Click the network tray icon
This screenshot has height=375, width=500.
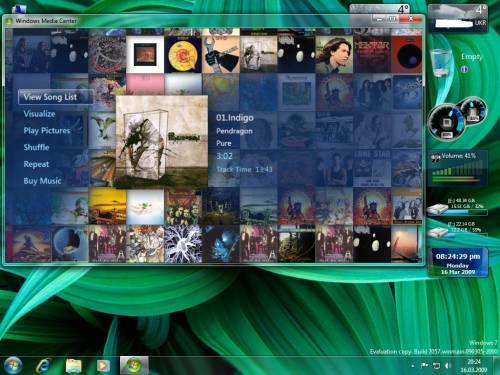coord(436,366)
